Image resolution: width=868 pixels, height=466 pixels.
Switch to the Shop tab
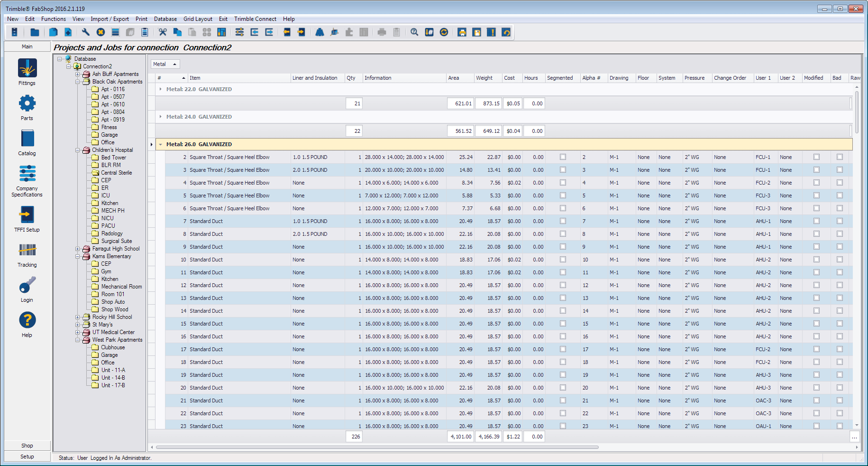(27, 446)
